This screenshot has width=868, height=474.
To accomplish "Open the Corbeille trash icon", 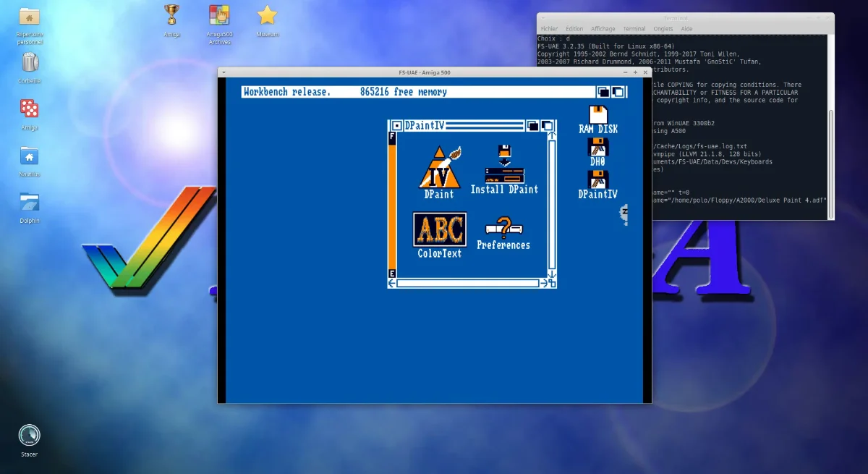I will pos(30,68).
